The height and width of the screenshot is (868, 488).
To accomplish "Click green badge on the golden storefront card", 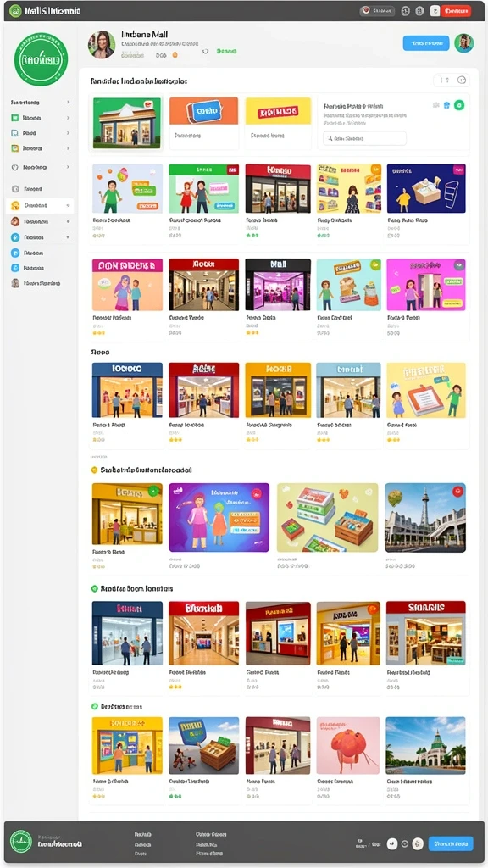I will [153, 491].
